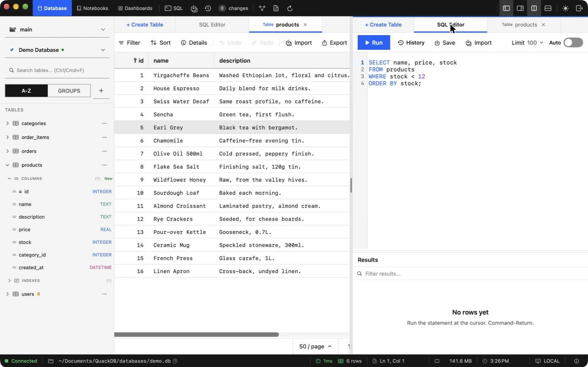Toggle the Auto run switch
The height and width of the screenshot is (367, 588).
tap(573, 43)
